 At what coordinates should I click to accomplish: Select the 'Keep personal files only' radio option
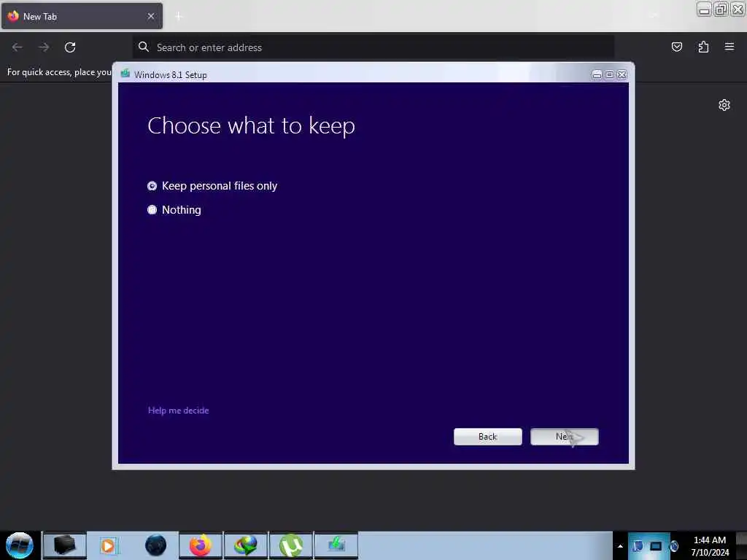[x=152, y=186]
